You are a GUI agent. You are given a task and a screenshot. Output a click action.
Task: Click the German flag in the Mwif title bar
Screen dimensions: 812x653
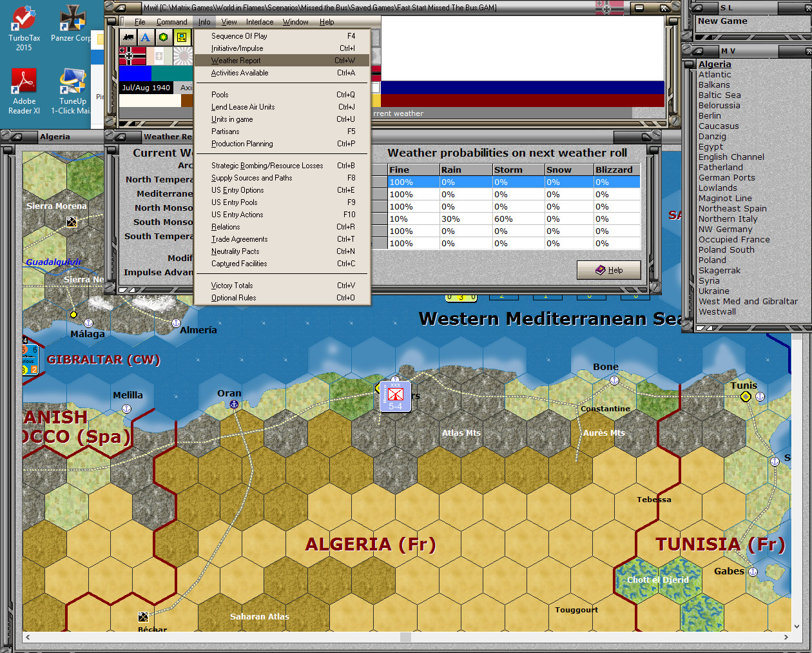click(609, 8)
